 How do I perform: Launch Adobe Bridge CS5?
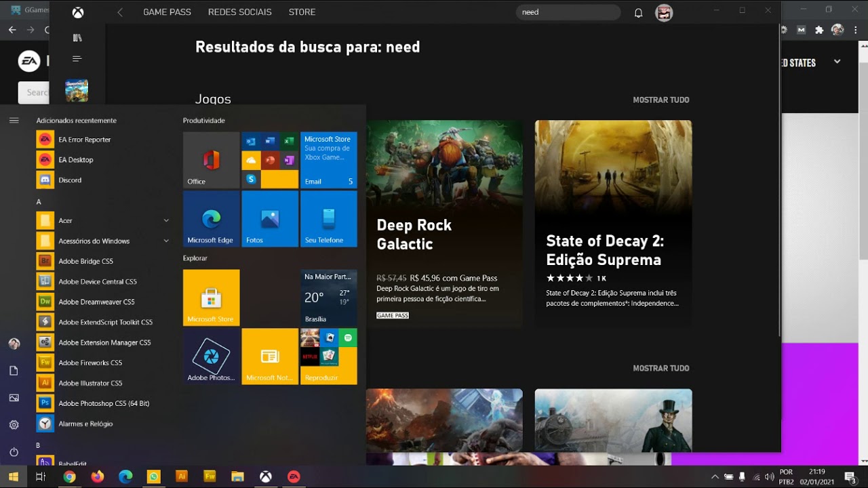coord(103,262)
